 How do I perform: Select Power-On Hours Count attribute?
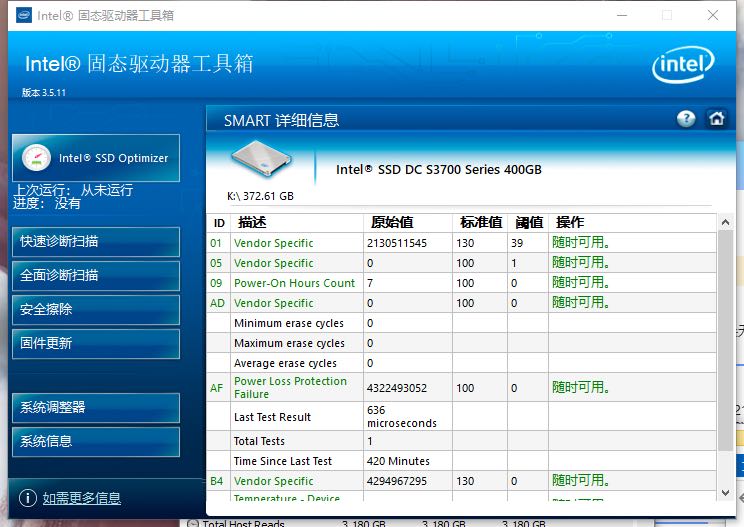(x=461, y=283)
